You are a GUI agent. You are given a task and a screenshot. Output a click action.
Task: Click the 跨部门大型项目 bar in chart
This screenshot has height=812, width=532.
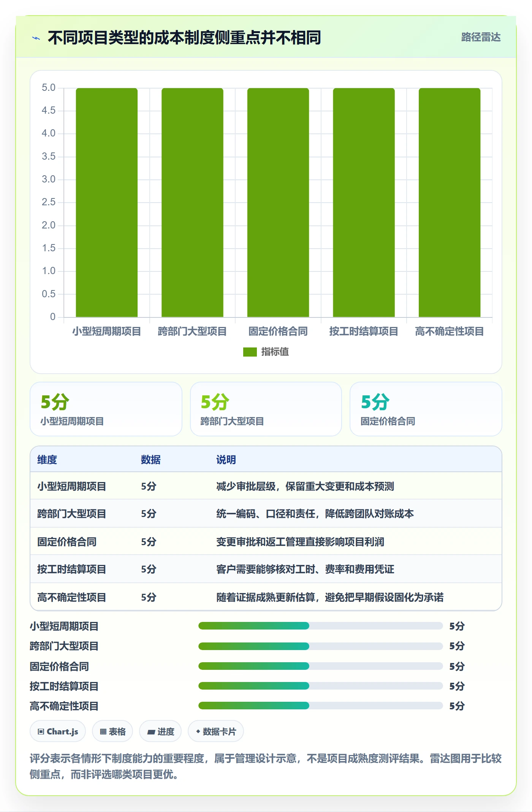[192, 202]
